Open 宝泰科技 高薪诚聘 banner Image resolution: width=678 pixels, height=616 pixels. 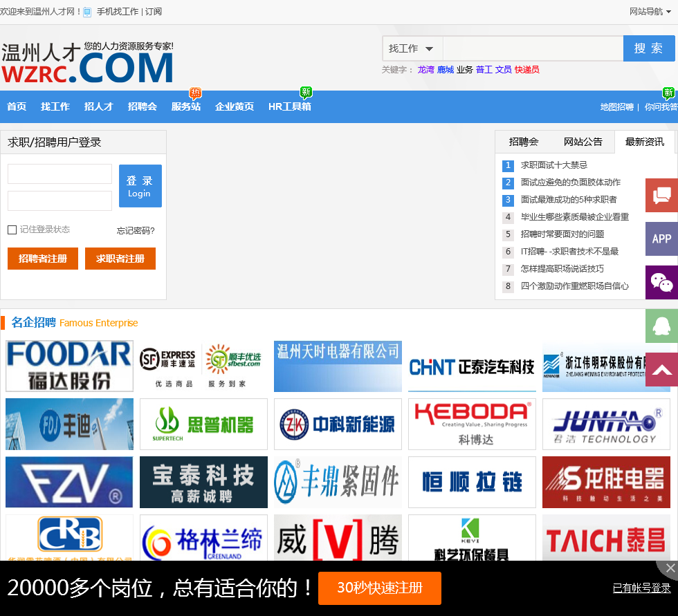203,482
